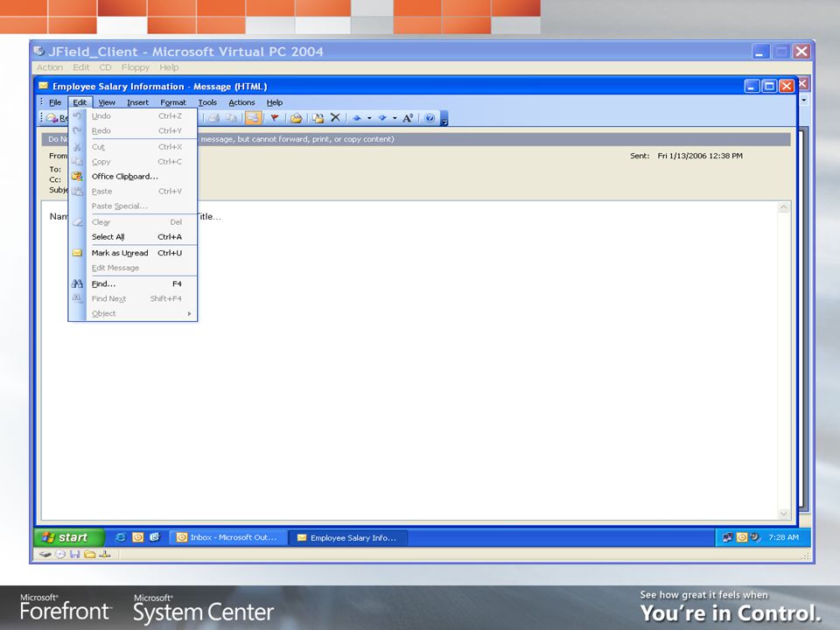Viewport: 840px width, 630px height.
Task: Open the Virtual PC Edit menu
Action: 80,67
